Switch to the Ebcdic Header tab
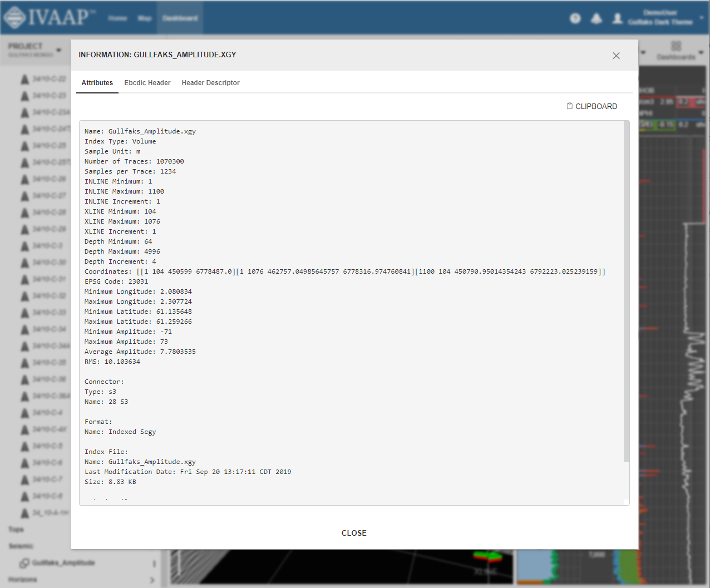 point(147,83)
